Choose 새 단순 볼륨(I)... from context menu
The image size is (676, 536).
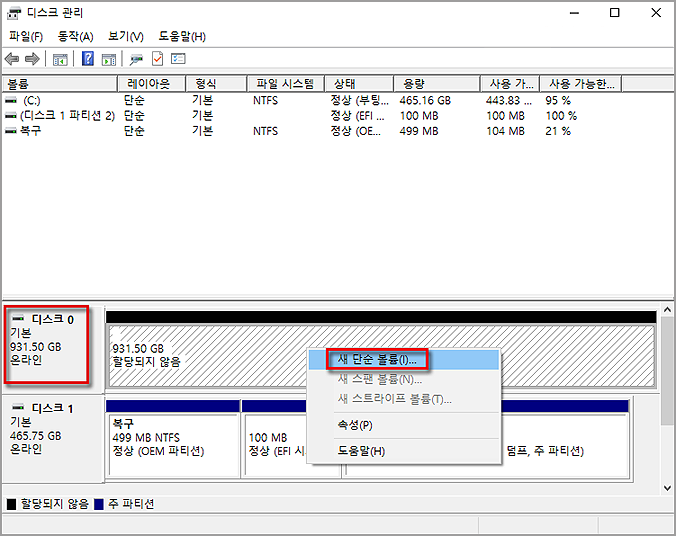(x=404, y=360)
